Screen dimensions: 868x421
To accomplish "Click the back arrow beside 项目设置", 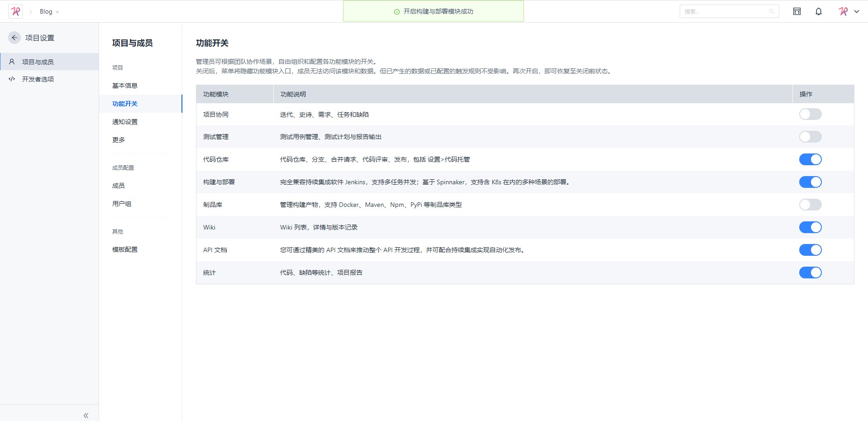I will coord(14,38).
